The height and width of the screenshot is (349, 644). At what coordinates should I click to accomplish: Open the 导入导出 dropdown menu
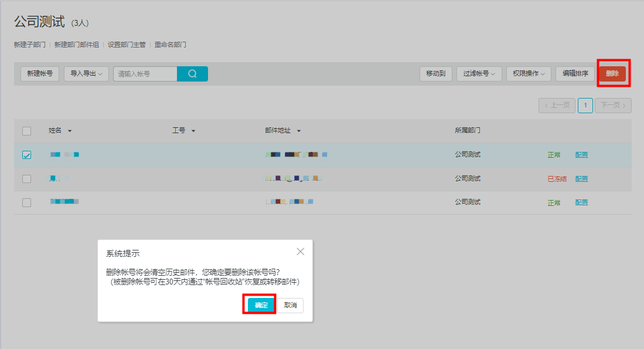pos(86,73)
